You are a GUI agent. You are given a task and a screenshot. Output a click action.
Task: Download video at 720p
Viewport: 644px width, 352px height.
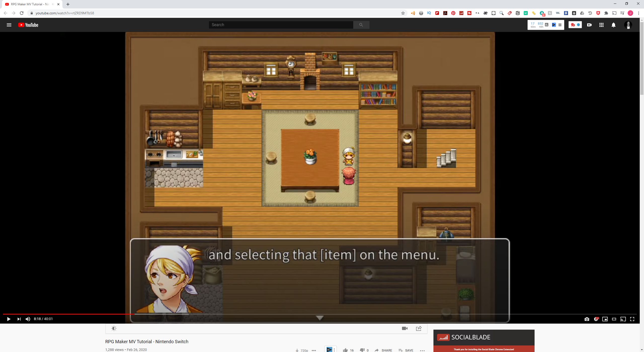click(x=302, y=350)
